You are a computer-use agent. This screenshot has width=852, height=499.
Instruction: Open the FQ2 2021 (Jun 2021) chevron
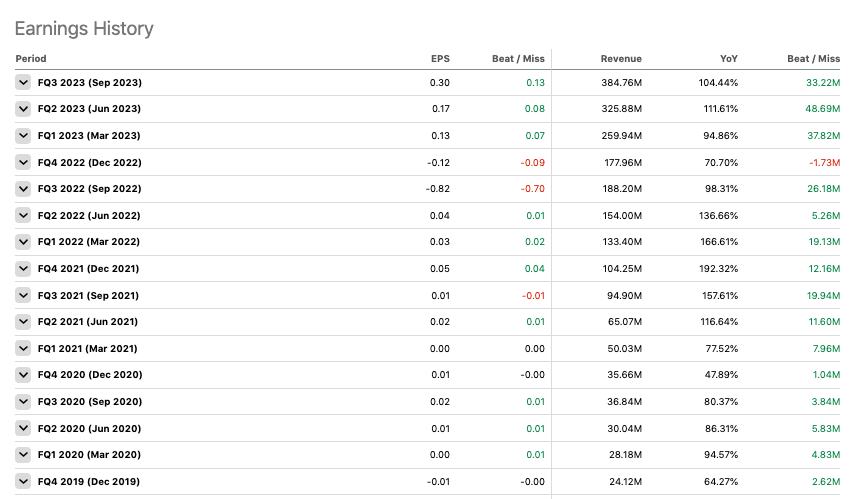click(x=23, y=322)
